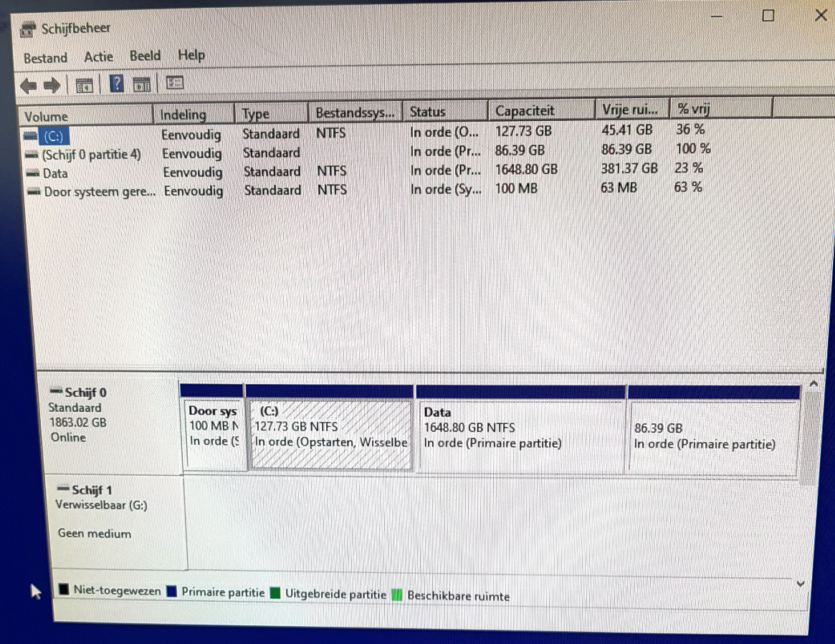
Task: Open the Actie menu
Action: [x=98, y=57]
